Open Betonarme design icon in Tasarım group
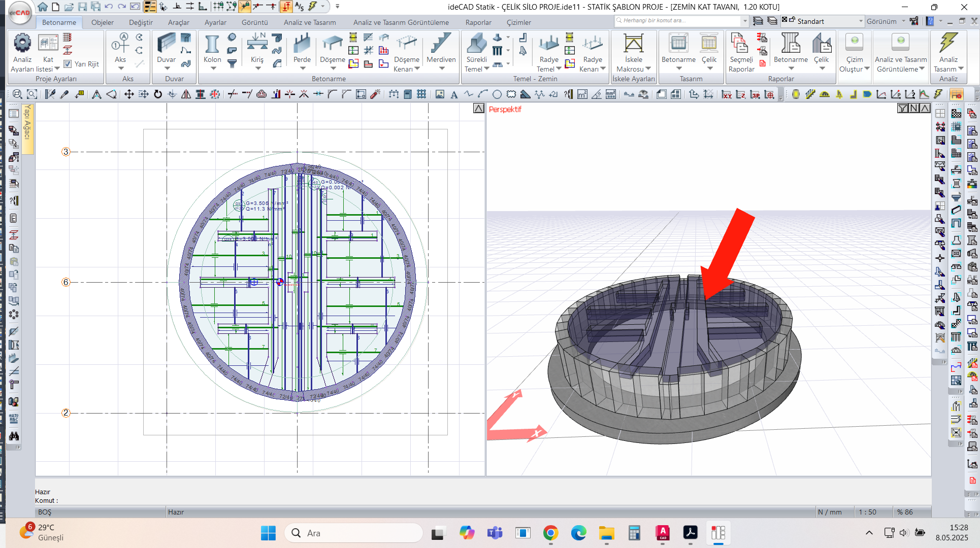Image resolution: width=980 pixels, height=548 pixels. [678, 44]
